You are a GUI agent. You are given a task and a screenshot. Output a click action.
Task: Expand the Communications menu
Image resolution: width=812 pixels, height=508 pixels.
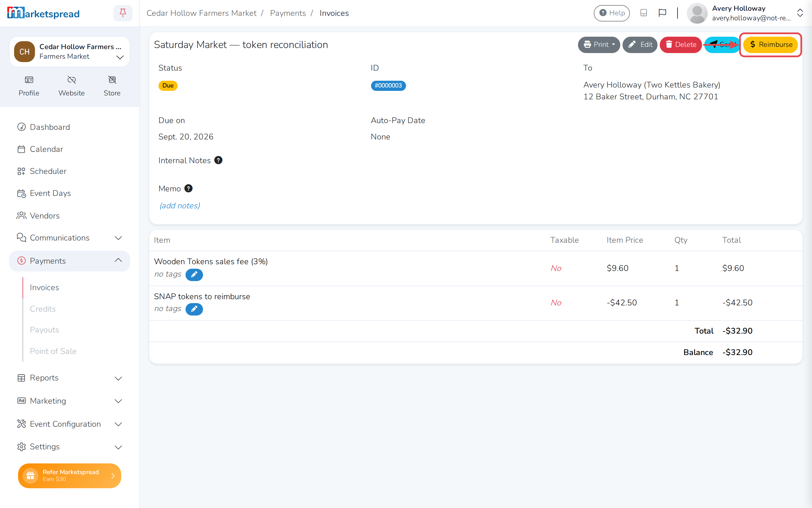point(69,238)
